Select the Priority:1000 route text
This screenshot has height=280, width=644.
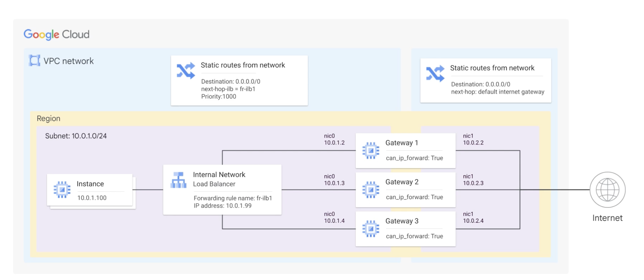(219, 97)
